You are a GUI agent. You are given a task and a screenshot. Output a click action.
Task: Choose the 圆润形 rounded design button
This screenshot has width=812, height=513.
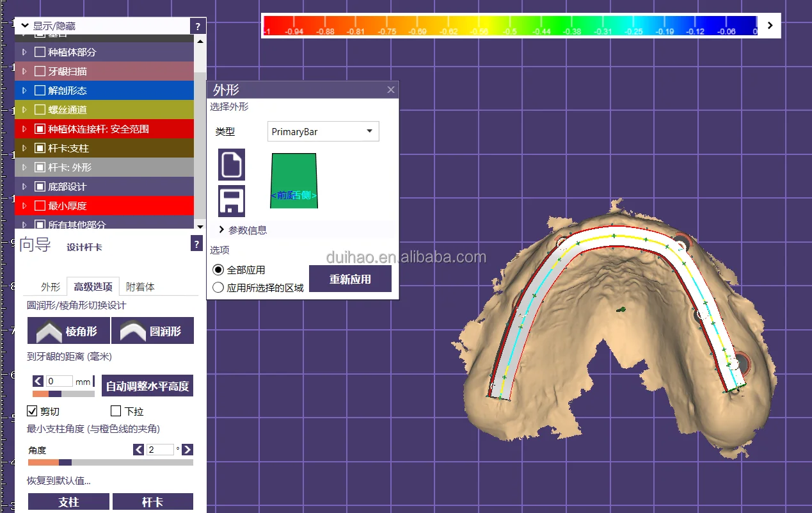153,331
